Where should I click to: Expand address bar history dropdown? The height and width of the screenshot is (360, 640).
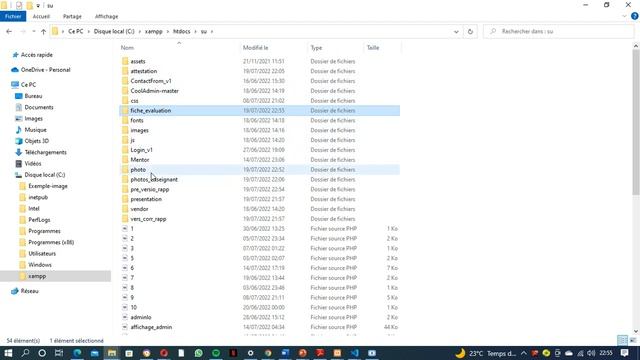(x=456, y=31)
